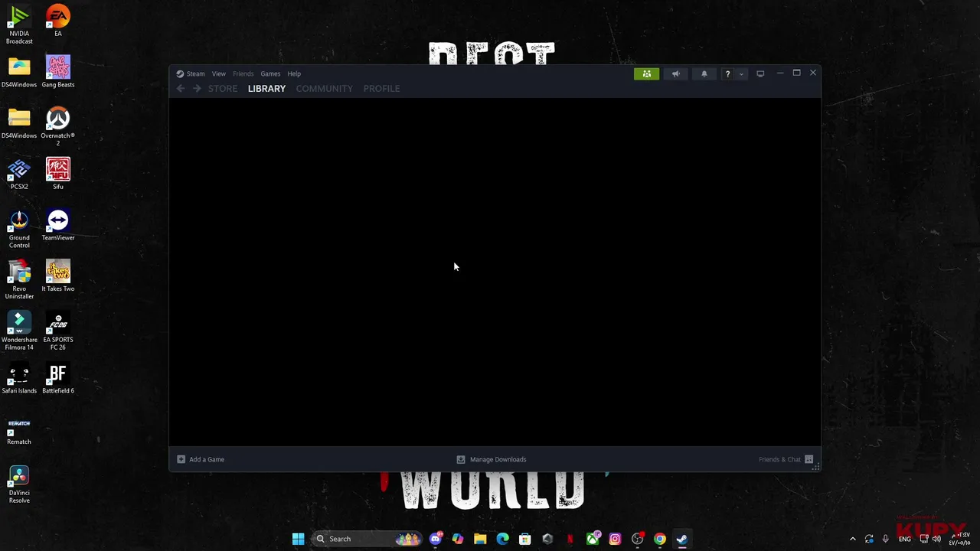Switch the ENG input language
Screen dimensions: 980x551
coord(905,539)
